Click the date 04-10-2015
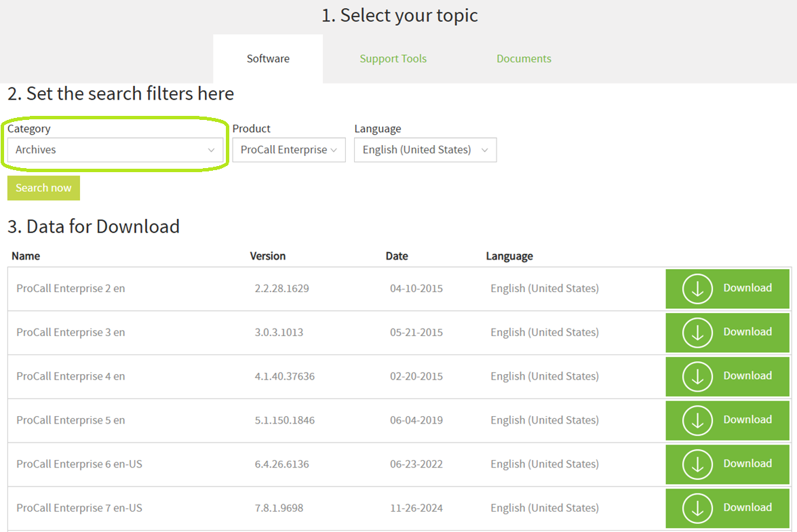 (416, 288)
